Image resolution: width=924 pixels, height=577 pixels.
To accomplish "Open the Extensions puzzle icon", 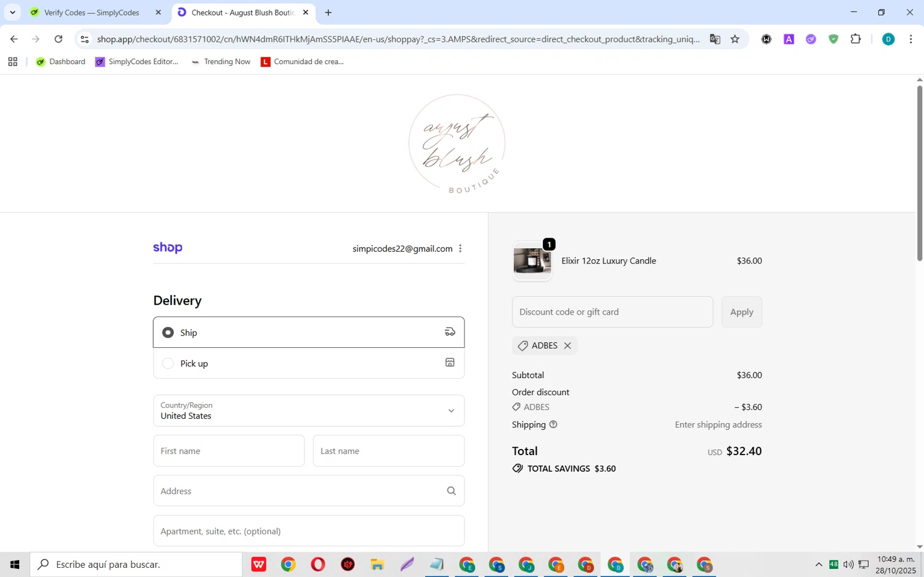I will click(856, 39).
